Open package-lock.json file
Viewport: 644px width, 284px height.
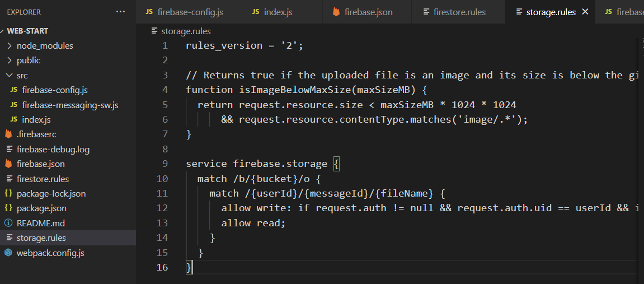(x=51, y=194)
